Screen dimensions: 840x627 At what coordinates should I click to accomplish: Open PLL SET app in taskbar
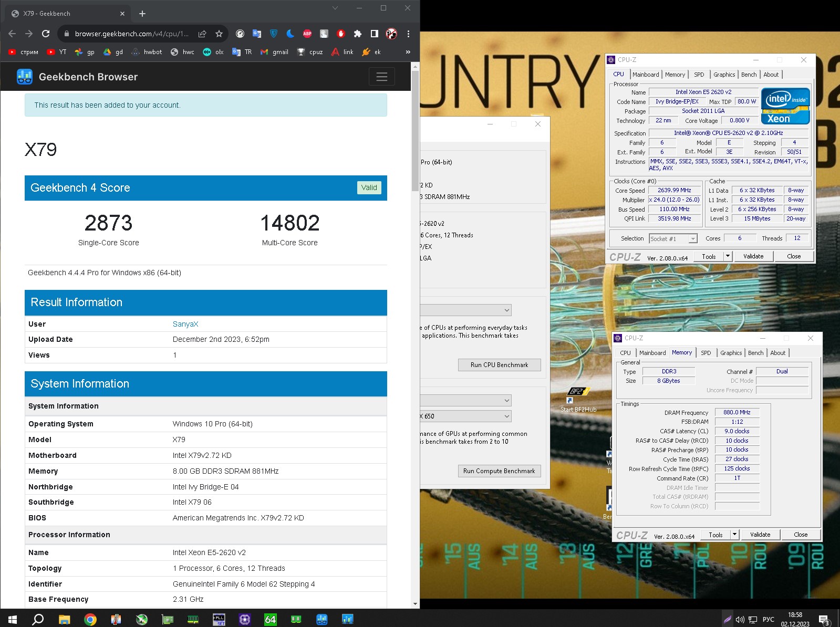coord(219,619)
